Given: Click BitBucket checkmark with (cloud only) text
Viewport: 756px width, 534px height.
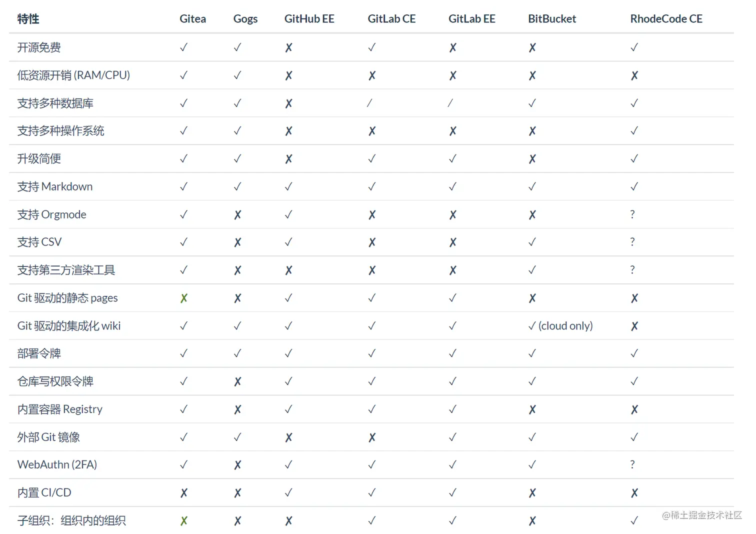Looking at the screenshot, I should (560, 326).
